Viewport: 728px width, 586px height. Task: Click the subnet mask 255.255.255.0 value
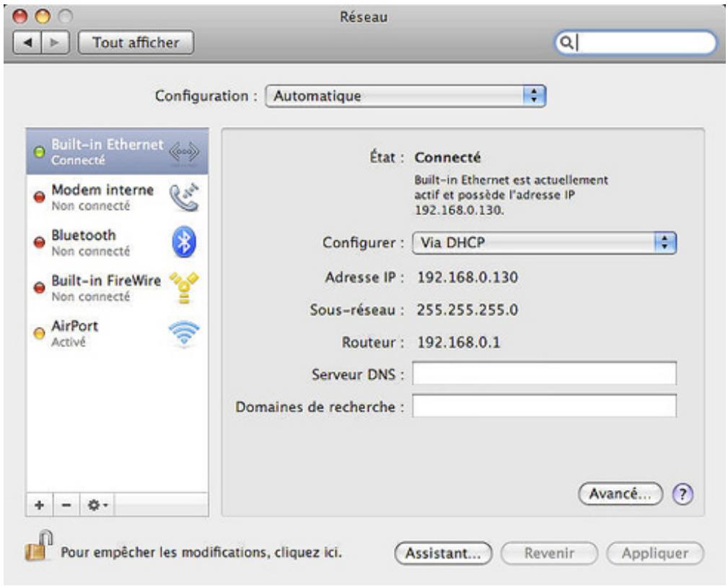click(467, 310)
